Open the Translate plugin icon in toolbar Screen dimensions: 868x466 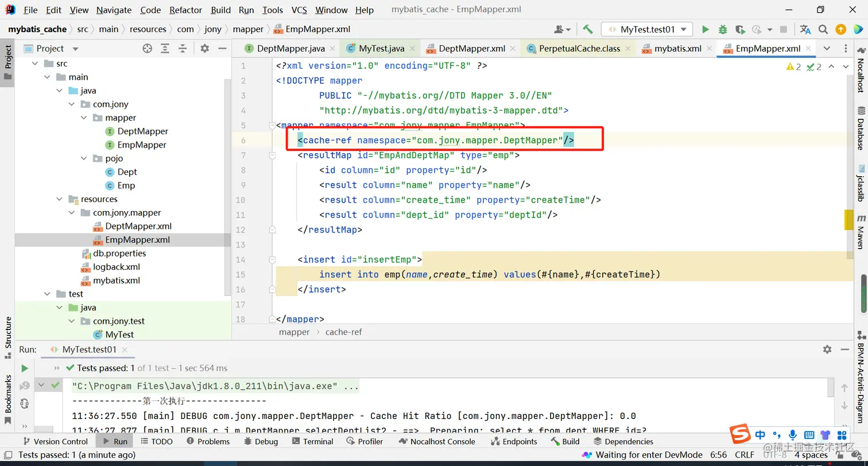click(x=805, y=29)
